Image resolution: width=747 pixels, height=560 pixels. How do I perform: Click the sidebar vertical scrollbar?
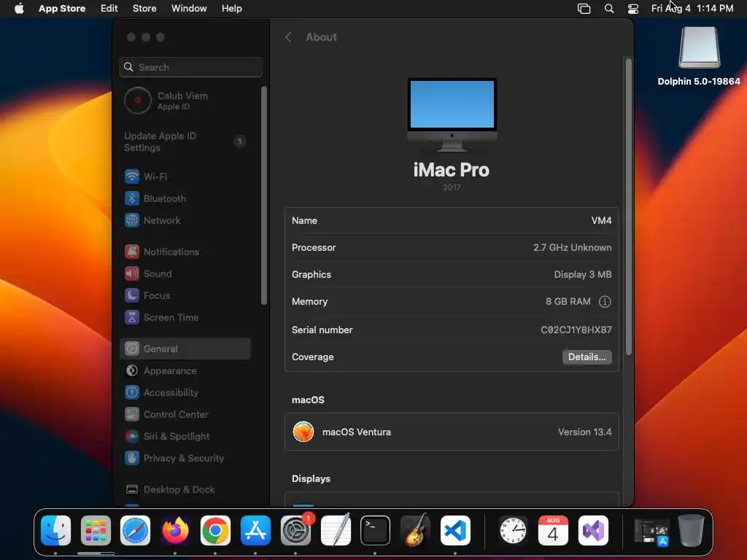pyautogui.click(x=264, y=195)
